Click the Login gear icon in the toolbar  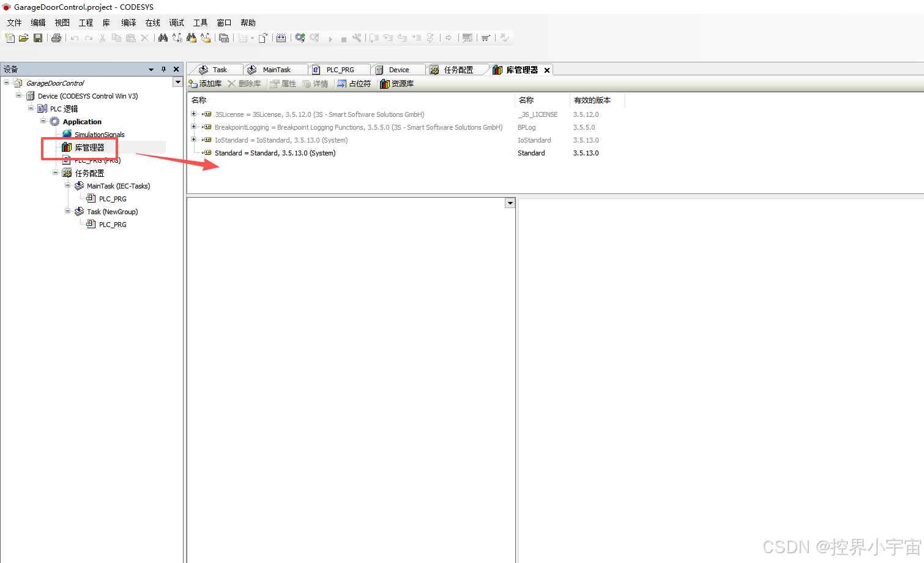pyautogui.click(x=300, y=38)
